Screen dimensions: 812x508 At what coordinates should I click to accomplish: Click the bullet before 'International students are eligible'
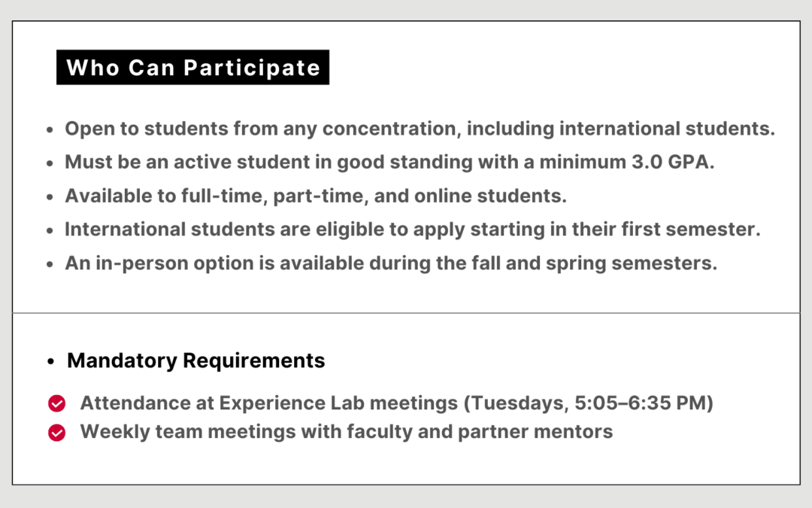(x=50, y=230)
